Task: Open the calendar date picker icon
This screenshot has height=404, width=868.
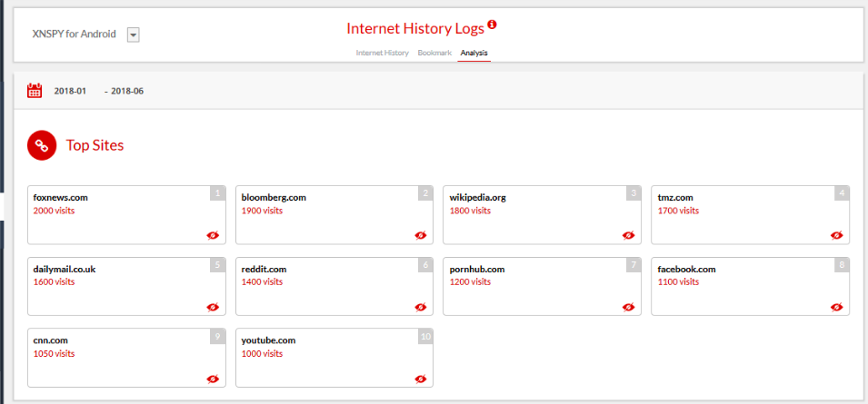Action: (x=35, y=91)
